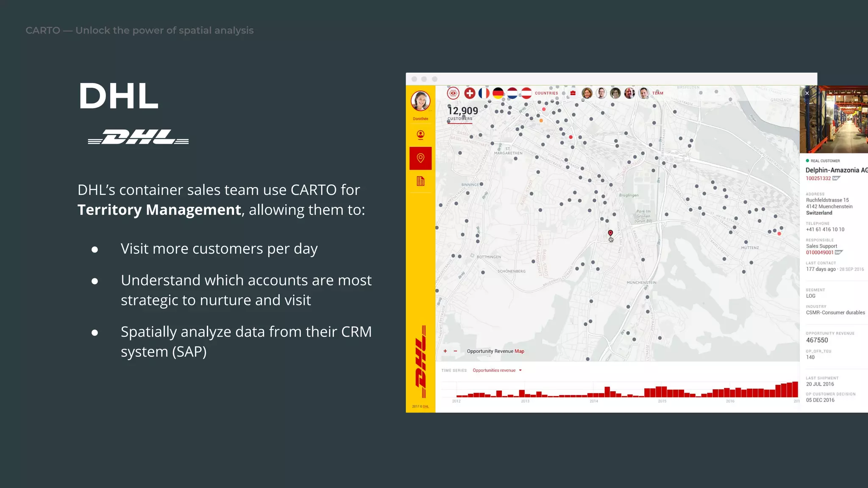
Task: Click the Sales Support responsible text
Action: [821, 246]
